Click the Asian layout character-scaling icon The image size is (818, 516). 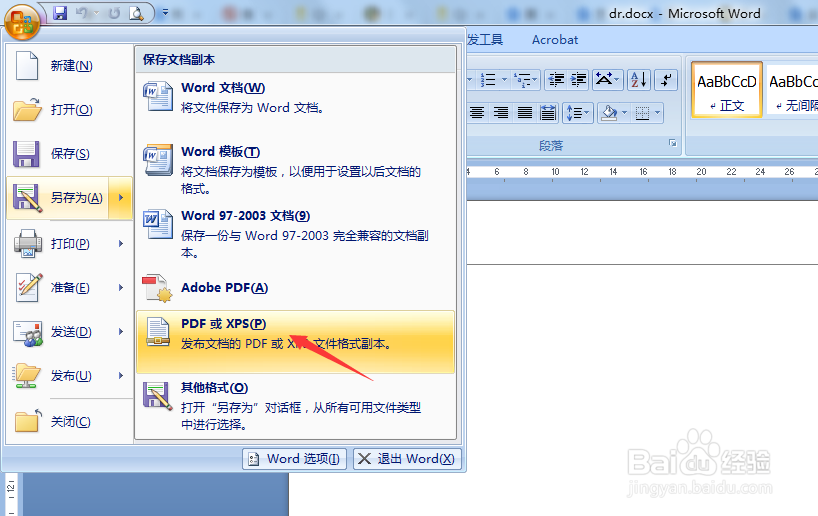tap(604, 80)
